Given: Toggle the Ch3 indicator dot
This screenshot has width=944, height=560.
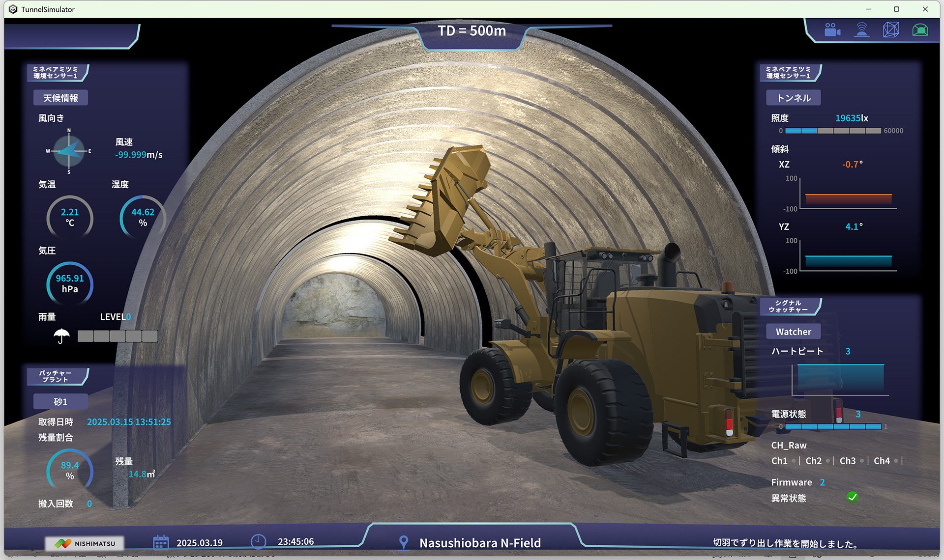Looking at the screenshot, I should click(862, 461).
